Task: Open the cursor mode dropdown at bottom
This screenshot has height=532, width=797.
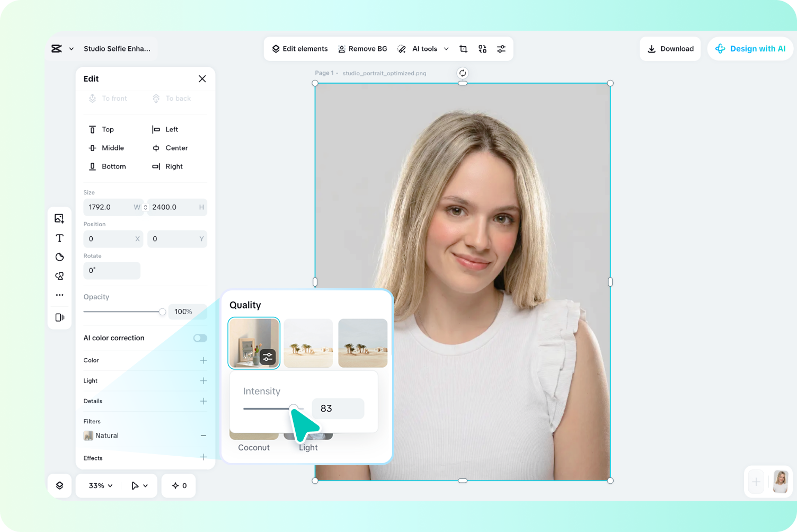Action: point(139,485)
